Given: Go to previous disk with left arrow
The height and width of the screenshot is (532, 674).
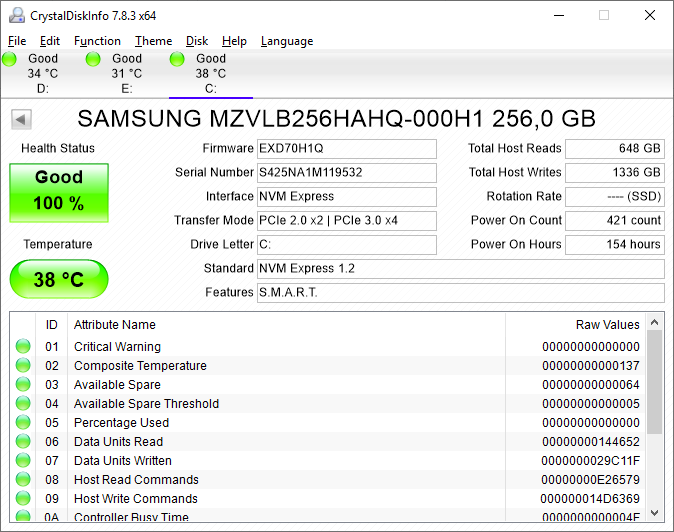Looking at the screenshot, I should [x=21, y=119].
